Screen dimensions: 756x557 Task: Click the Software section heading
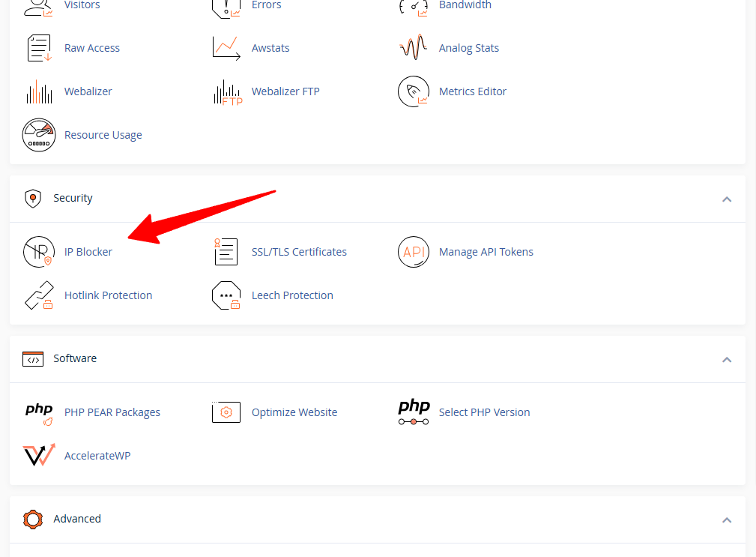75,358
